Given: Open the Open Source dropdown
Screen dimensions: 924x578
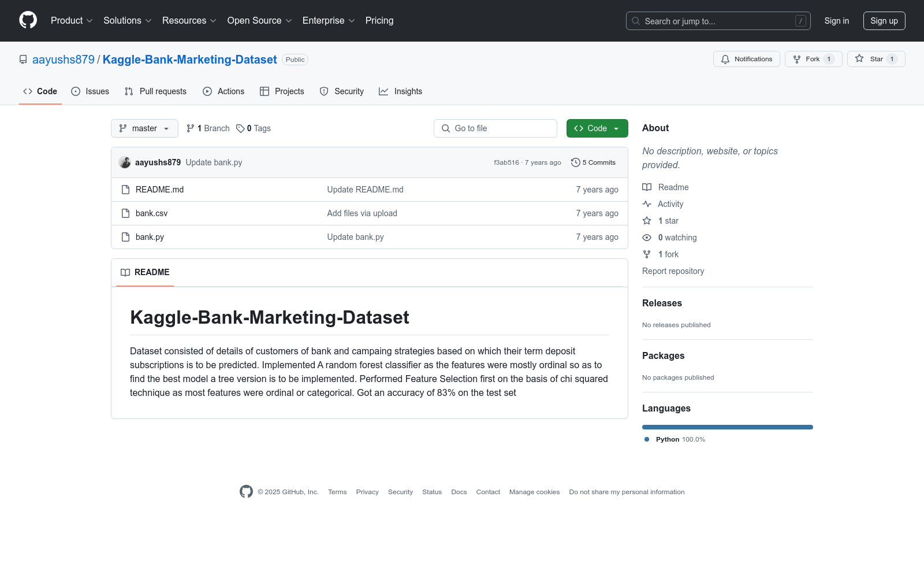Looking at the screenshot, I should point(260,20).
